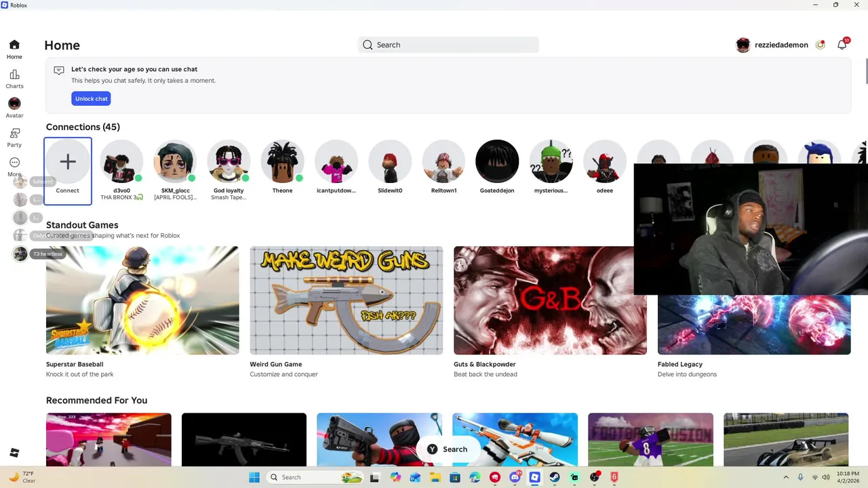Launch Copilot from the taskbar
Image resolution: width=868 pixels, height=488 pixels.
395,477
